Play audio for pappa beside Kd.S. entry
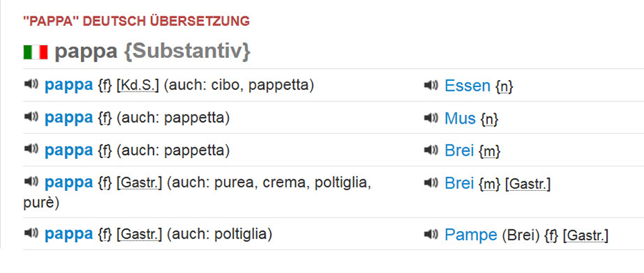This screenshot has height=273, width=644. point(31,84)
